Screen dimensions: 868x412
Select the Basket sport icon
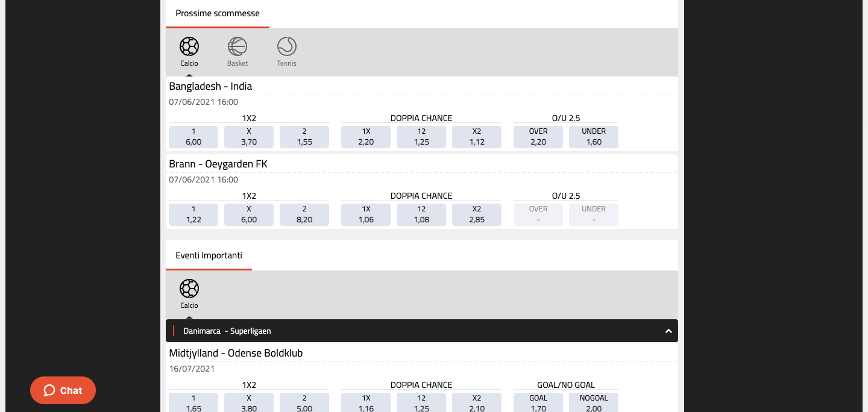[x=237, y=47]
